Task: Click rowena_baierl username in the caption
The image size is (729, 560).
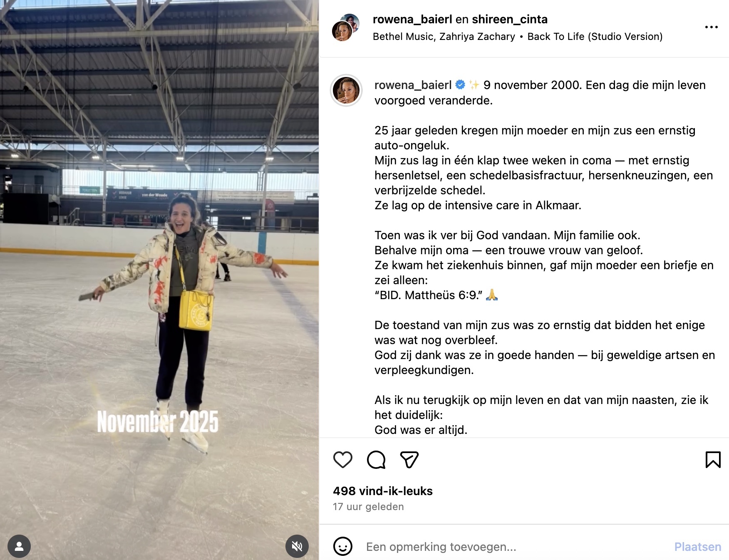Action: (x=413, y=85)
